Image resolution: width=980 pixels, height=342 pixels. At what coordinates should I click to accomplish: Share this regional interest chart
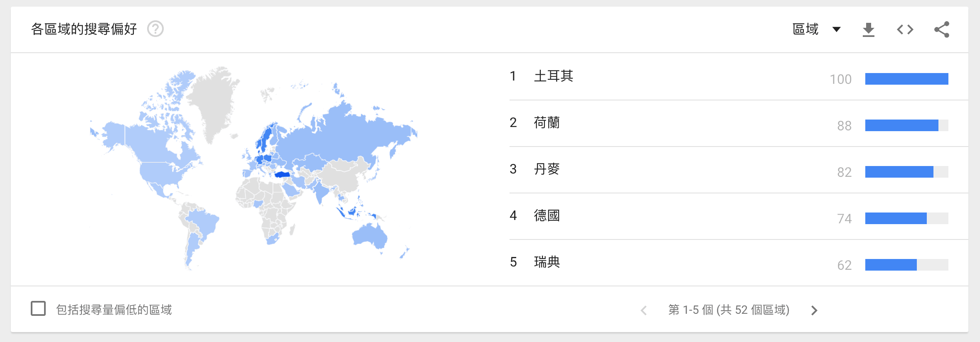coord(942,29)
